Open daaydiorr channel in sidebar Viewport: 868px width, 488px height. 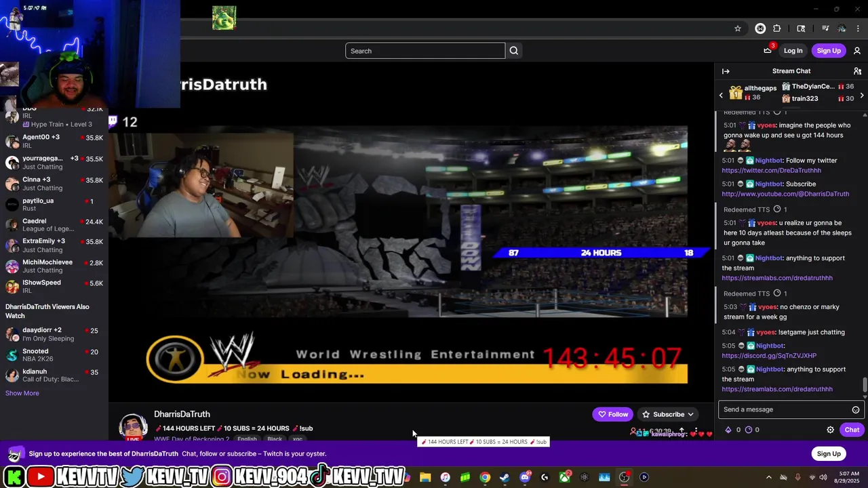click(54, 334)
